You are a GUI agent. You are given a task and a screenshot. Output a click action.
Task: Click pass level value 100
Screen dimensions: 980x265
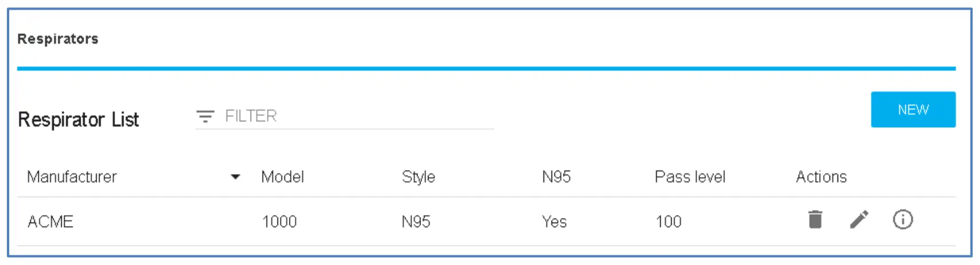(x=668, y=222)
